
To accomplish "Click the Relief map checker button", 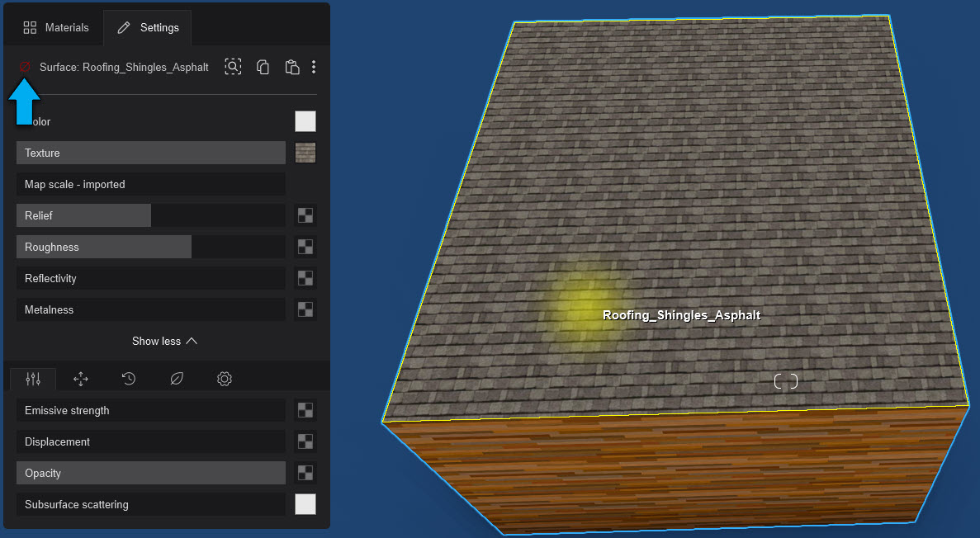I will pos(305,215).
